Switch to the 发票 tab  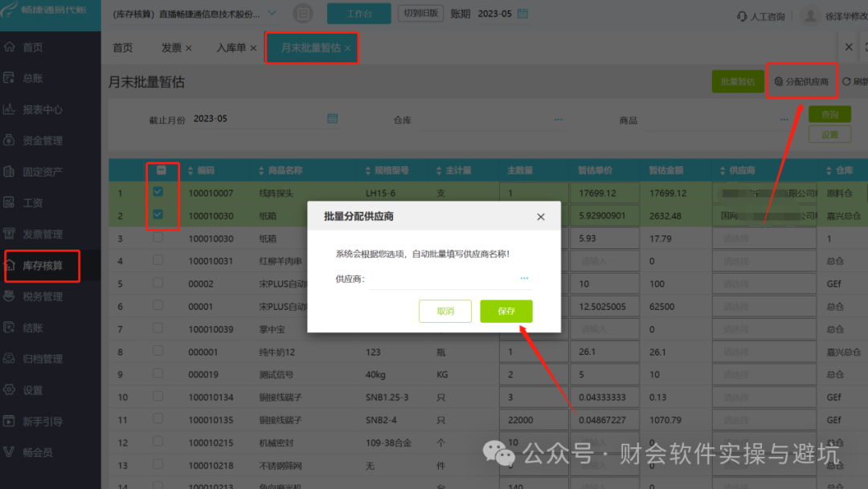coord(172,48)
